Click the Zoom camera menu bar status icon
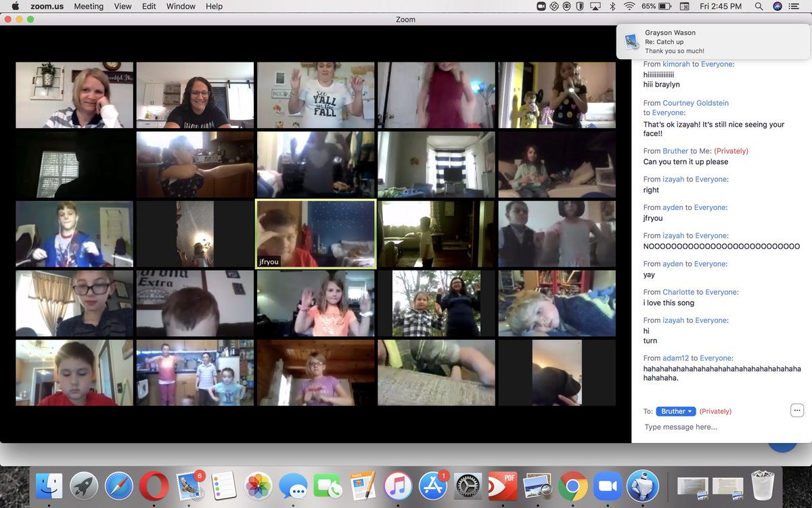 [541, 6]
